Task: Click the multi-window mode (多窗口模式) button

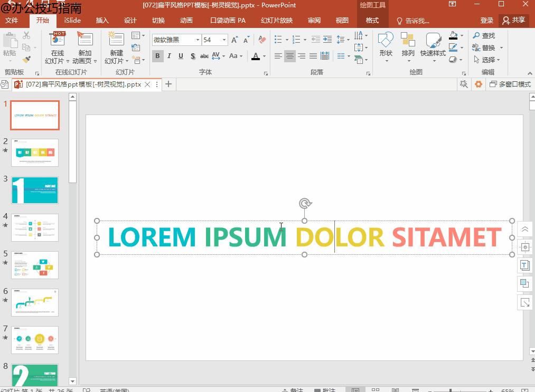Action: tap(510, 84)
